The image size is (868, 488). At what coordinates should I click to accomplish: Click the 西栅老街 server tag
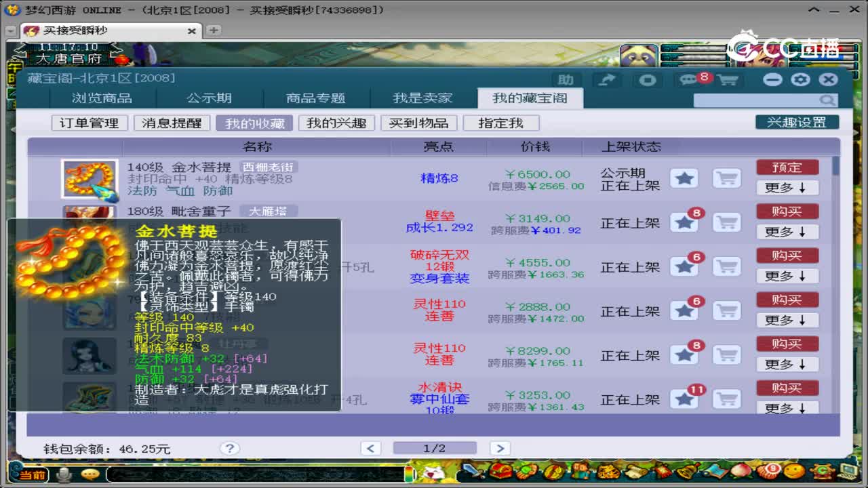point(269,167)
